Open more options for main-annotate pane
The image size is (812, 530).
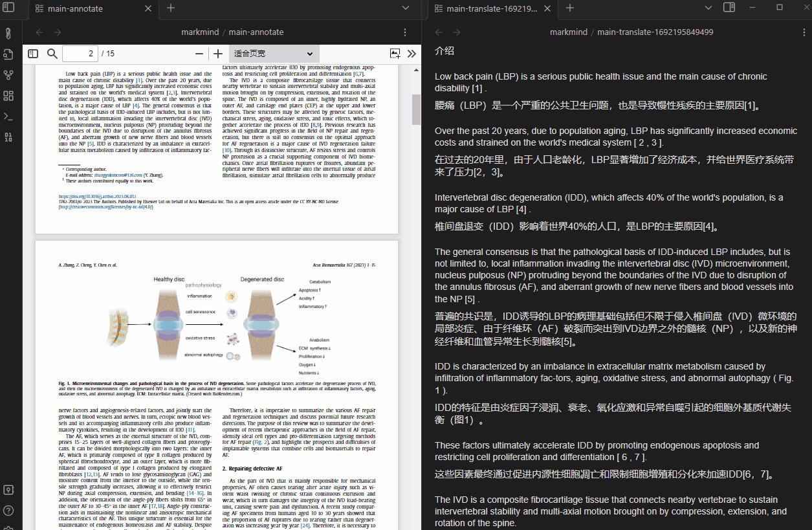point(405,32)
